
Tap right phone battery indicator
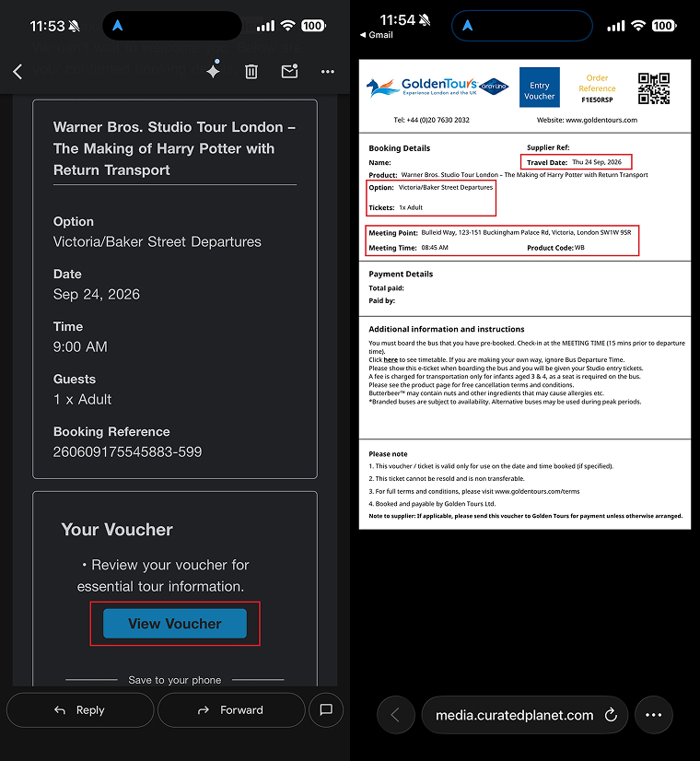click(663, 26)
